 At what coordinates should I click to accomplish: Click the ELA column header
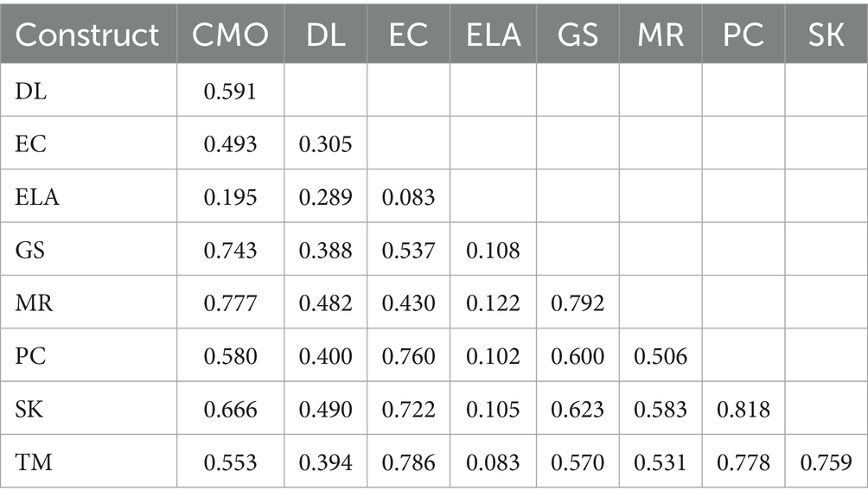click(x=494, y=35)
